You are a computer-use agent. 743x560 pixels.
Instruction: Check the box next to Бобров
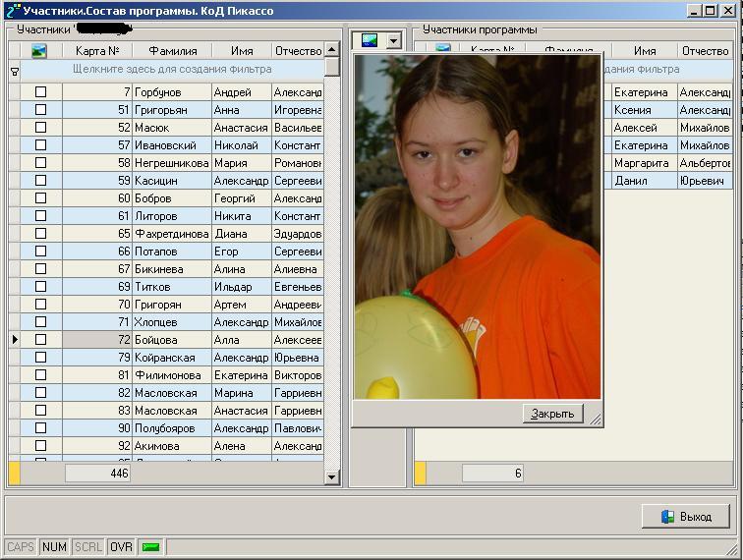(x=40, y=198)
